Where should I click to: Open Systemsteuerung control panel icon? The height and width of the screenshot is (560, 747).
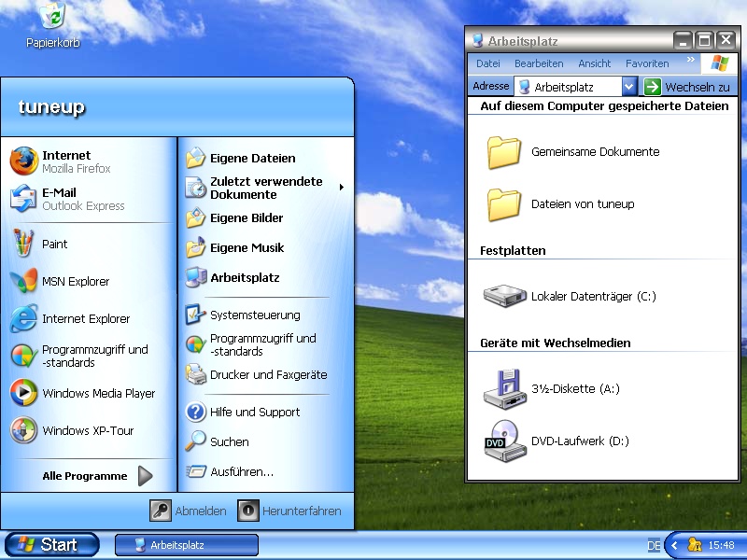coord(195,315)
